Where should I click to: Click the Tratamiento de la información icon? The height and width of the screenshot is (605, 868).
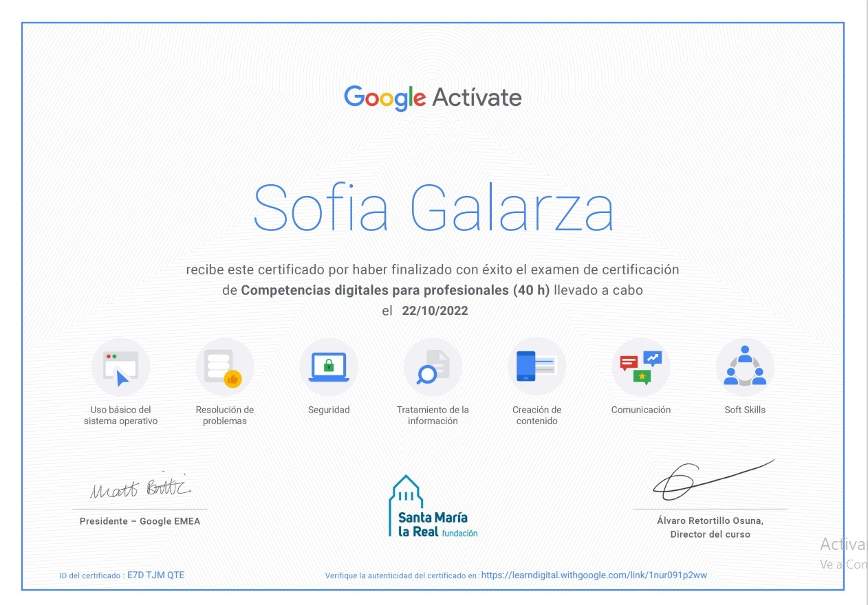pos(433,368)
